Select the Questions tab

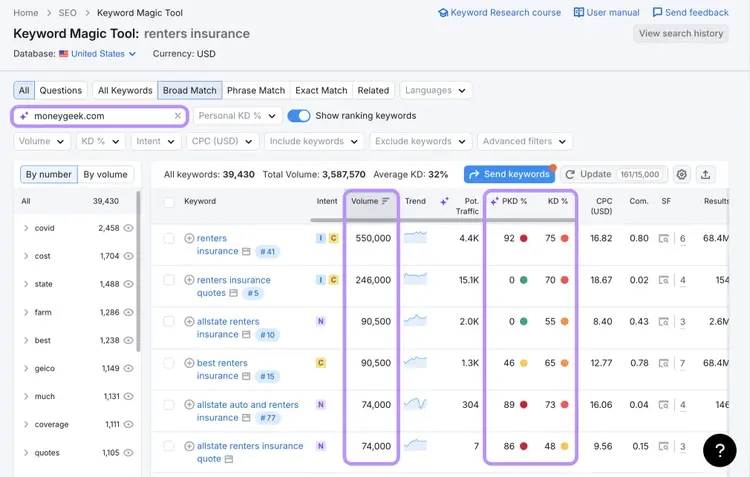click(x=61, y=90)
